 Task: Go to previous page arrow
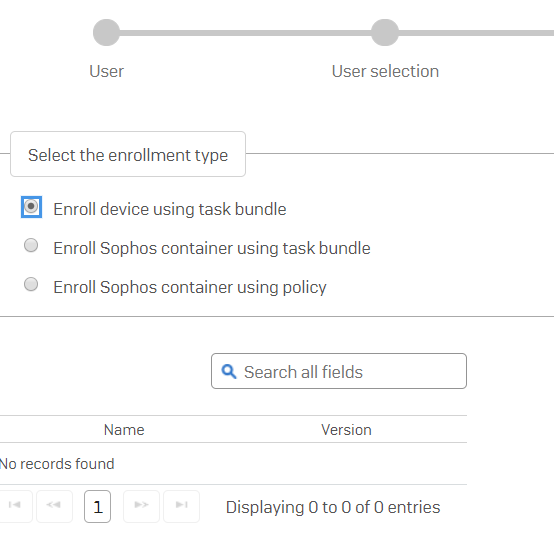(x=54, y=506)
